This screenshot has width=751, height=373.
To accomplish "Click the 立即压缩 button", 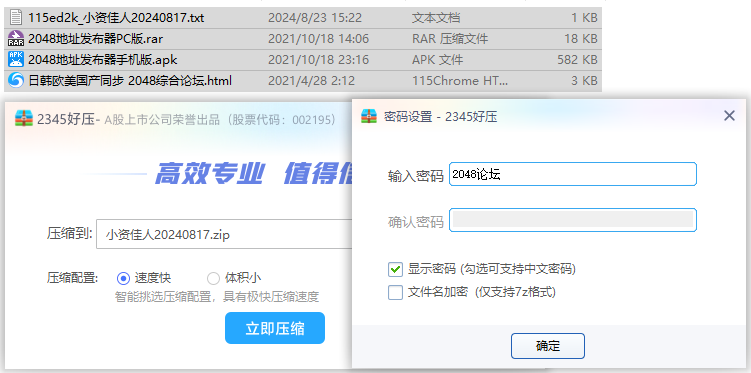I will click(275, 328).
